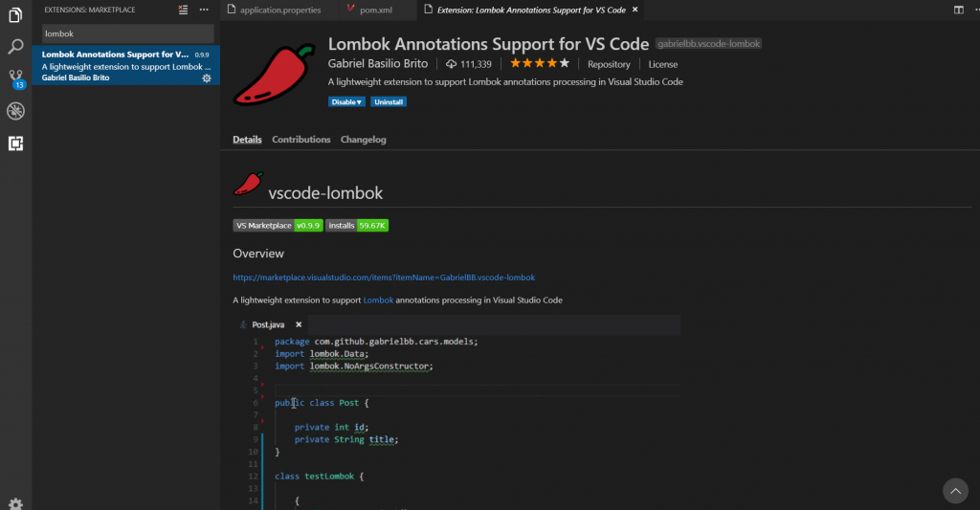Screen dimensions: 980x510
Task: Switch to the Contributions tab
Action: (301, 140)
